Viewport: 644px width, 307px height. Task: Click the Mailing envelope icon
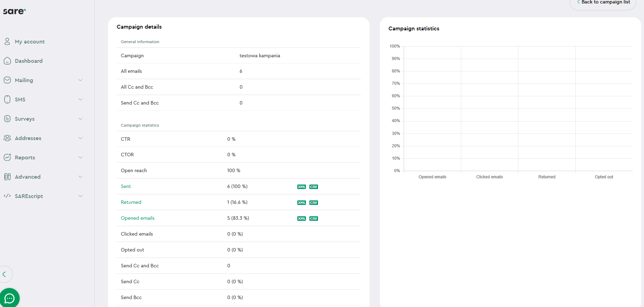pyautogui.click(x=7, y=80)
